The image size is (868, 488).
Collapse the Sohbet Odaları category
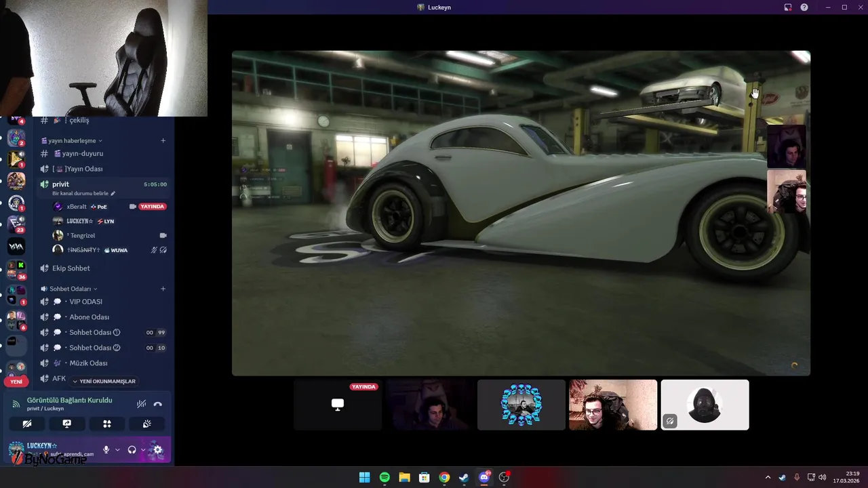click(x=69, y=289)
